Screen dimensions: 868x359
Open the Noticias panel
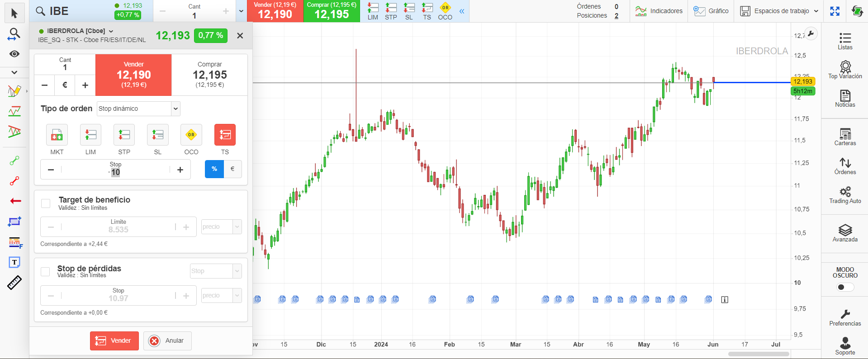(x=845, y=99)
